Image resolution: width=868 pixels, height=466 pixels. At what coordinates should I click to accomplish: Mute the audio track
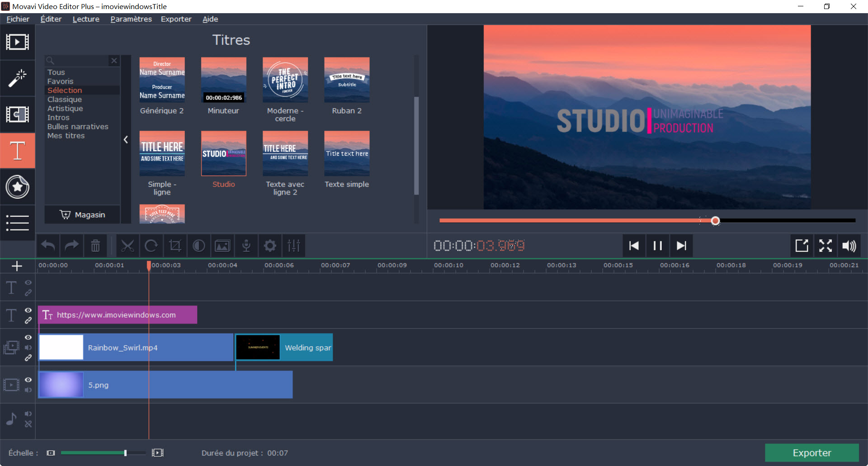click(x=28, y=414)
